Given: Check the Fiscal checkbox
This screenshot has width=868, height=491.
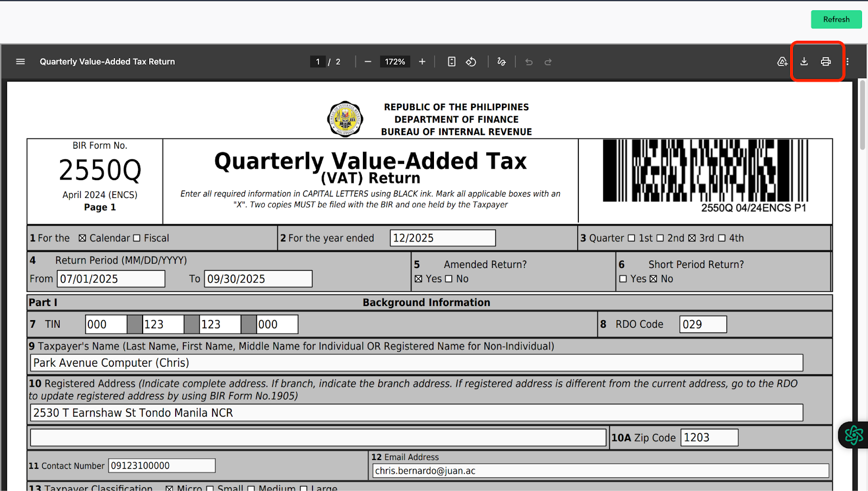Looking at the screenshot, I should click(x=137, y=238).
